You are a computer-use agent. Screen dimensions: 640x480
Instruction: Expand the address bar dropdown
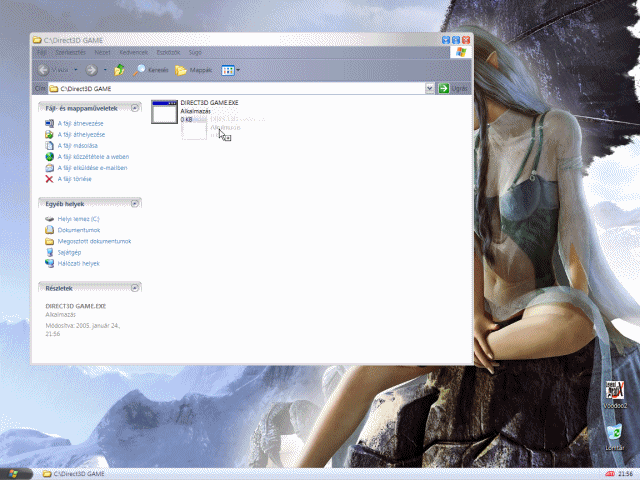429,88
